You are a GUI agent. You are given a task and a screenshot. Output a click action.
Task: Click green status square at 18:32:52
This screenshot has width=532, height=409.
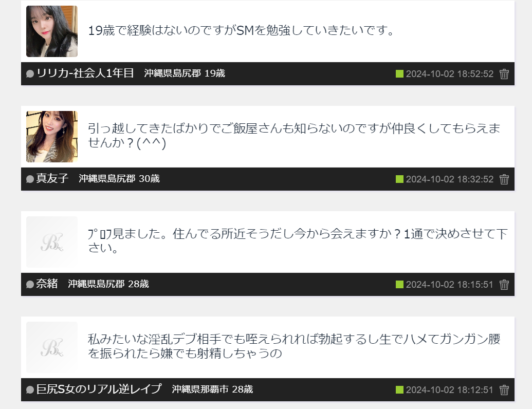click(x=399, y=179)
